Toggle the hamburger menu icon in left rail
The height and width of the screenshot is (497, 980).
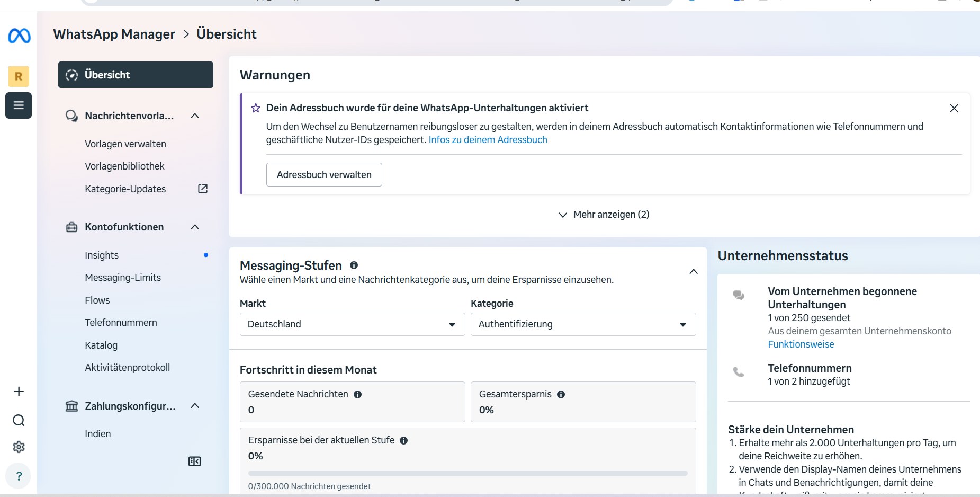coord(19,105)
